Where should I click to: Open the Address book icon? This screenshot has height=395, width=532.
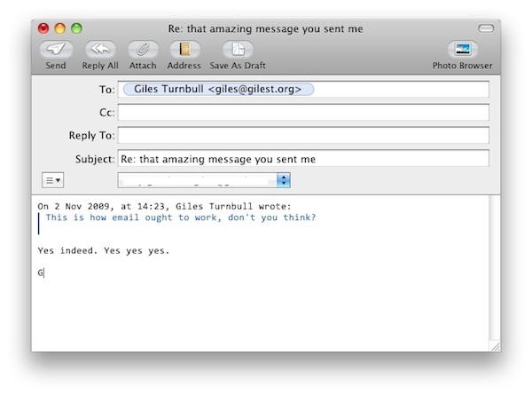coord(184,50)
